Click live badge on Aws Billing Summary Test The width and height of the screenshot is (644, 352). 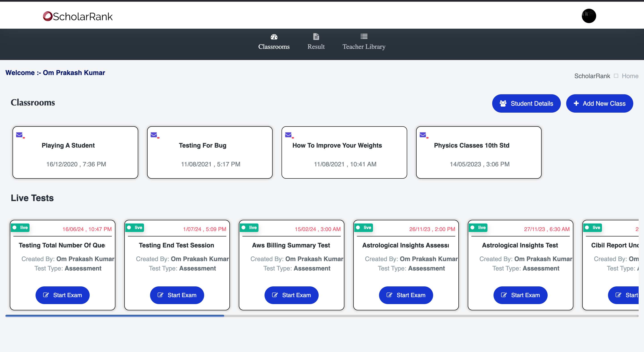tap(249, 228)
